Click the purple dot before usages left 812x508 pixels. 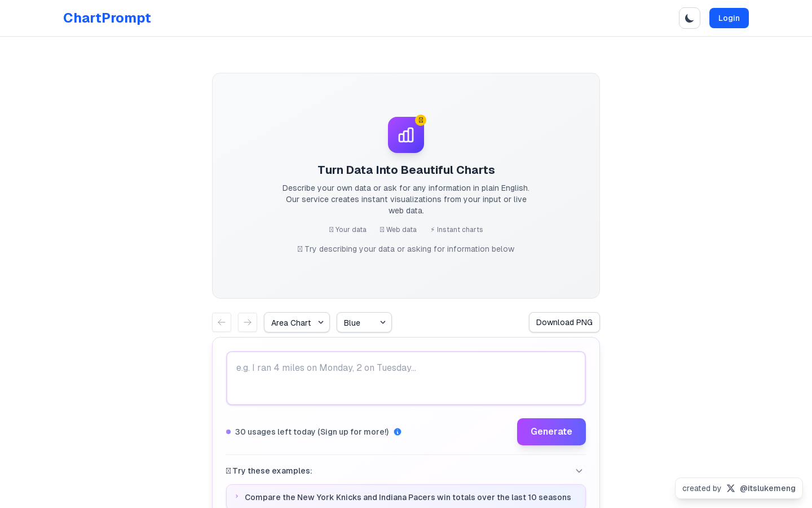228,432
